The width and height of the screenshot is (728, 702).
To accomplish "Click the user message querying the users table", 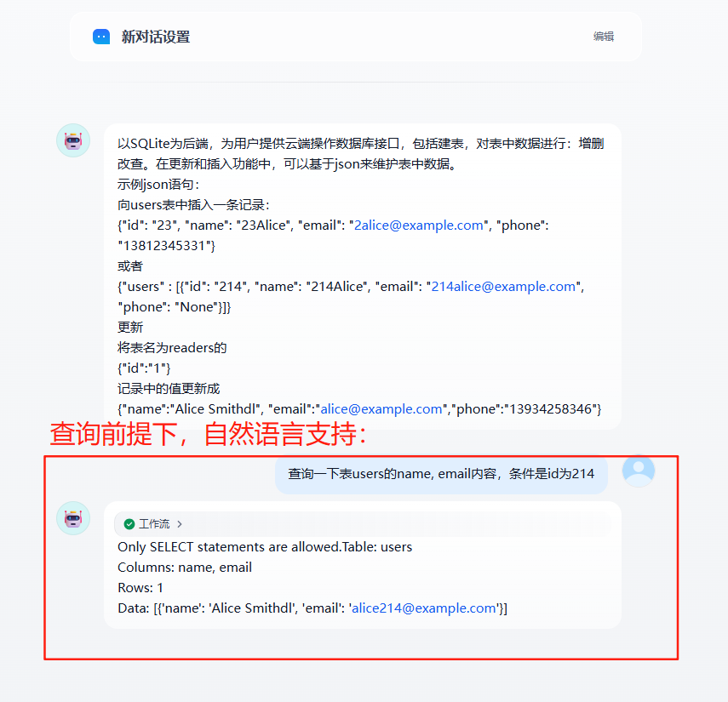I will [x=441, y=474].
